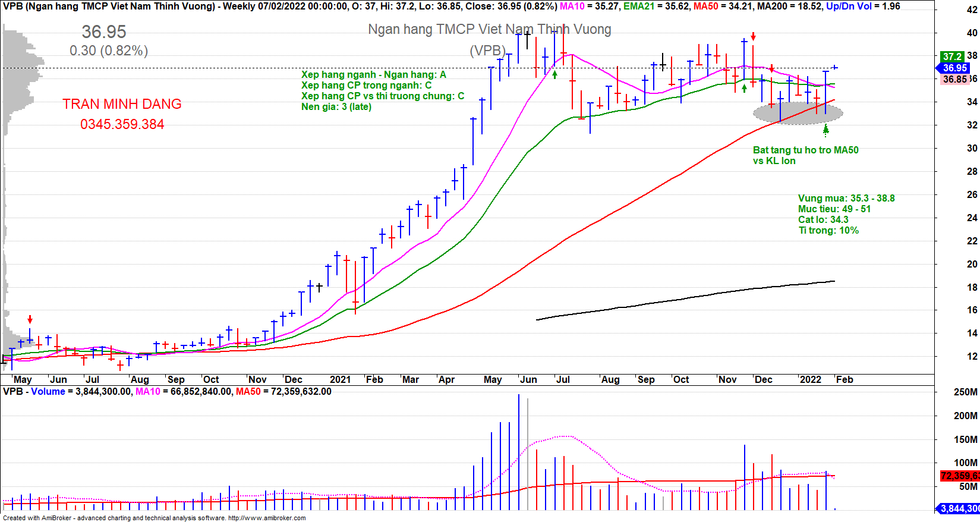Open the http://www.amibroker.com link in the footer
The image size is (980, 522).
[267, 518]
